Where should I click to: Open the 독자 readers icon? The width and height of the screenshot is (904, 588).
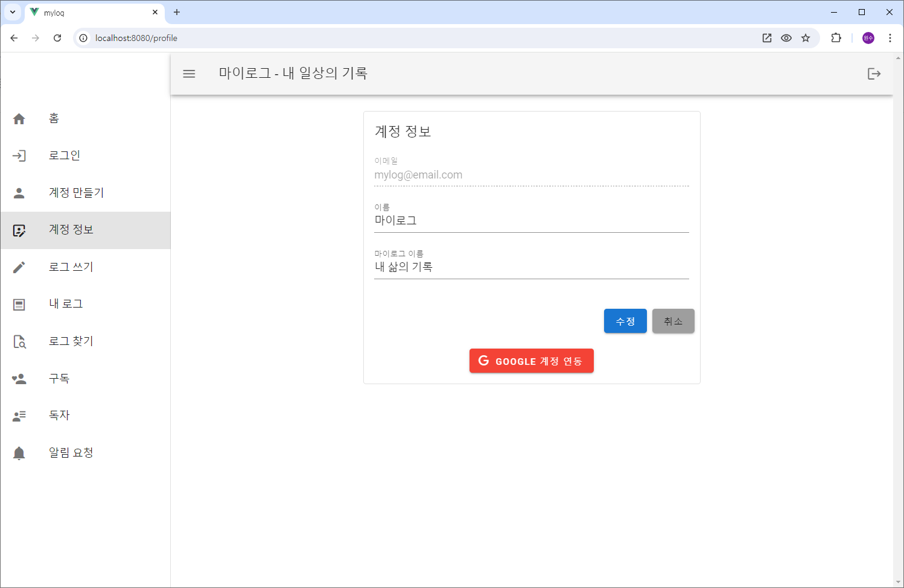(x=19, y=415)
